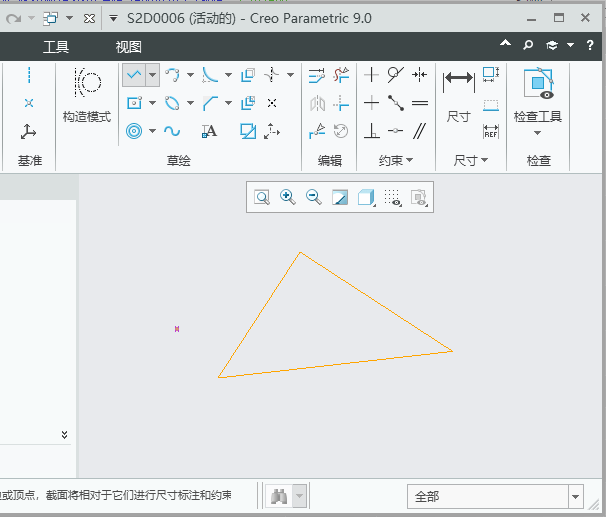606x517 pixels.
Task: Select the Line Chain sketch tool
Action: coord(134,75)
